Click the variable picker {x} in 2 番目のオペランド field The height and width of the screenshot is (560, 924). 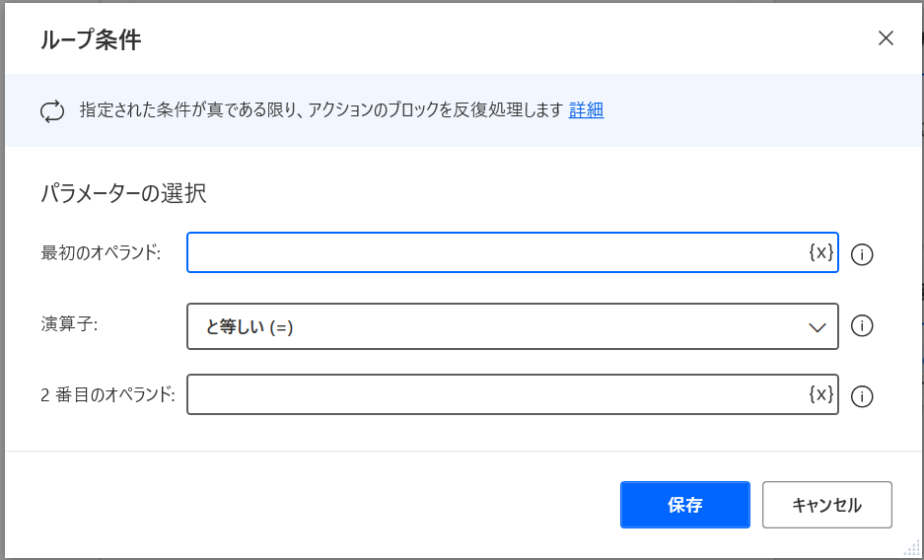pyautogui.click(x=821, y=394)
